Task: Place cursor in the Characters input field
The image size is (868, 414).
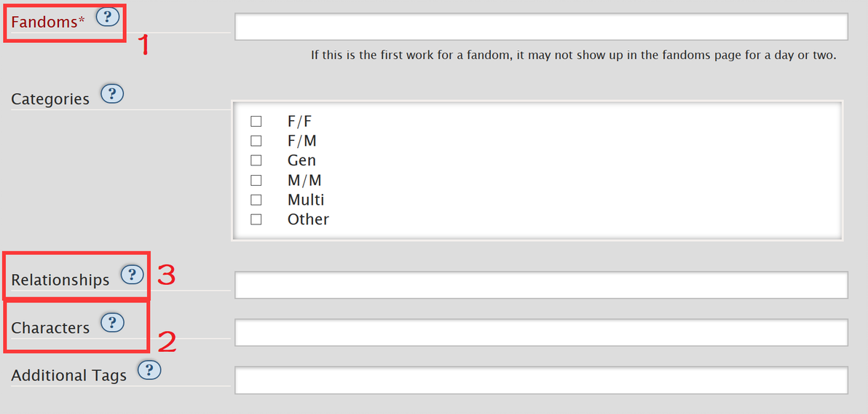Action: (x=540, y=332)
